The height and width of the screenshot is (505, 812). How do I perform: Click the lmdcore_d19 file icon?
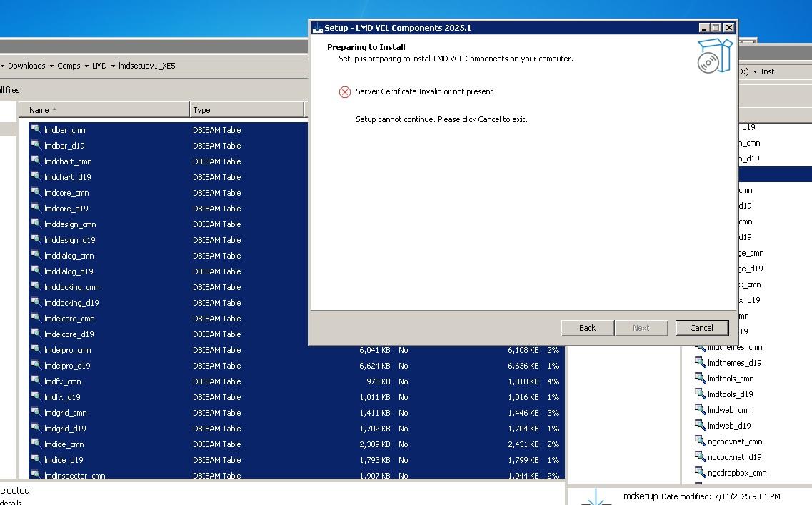pyautogui.click(x=36, y=208)
